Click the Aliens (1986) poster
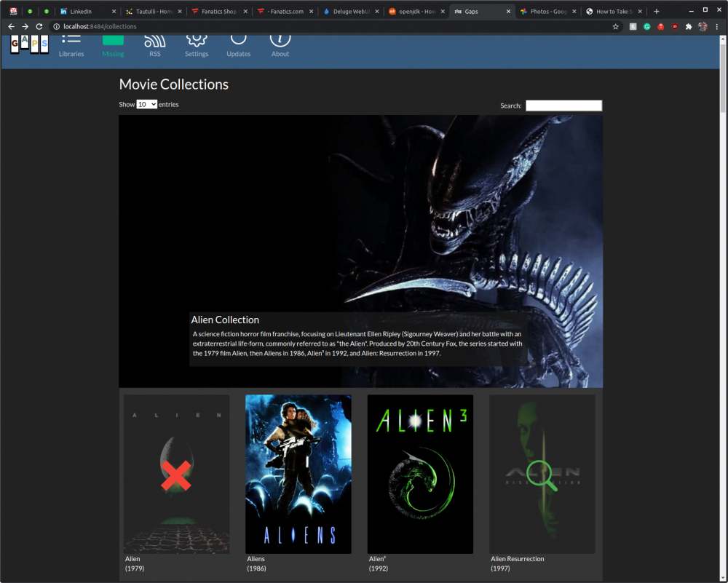The width and height of the screenshot is (728, 583). pyautogui.click(x=298, y=474)
